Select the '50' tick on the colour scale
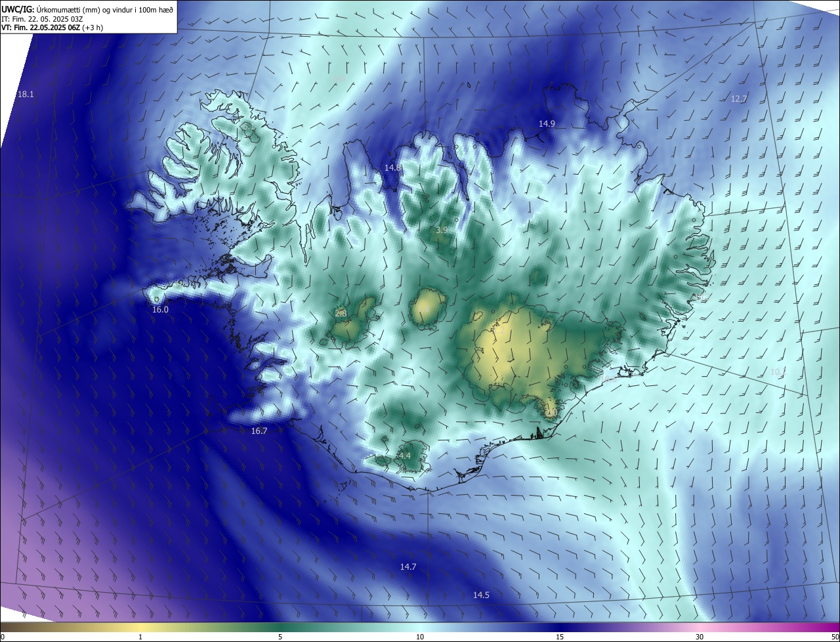The image size is (840, 642). [x=835, y=637]
